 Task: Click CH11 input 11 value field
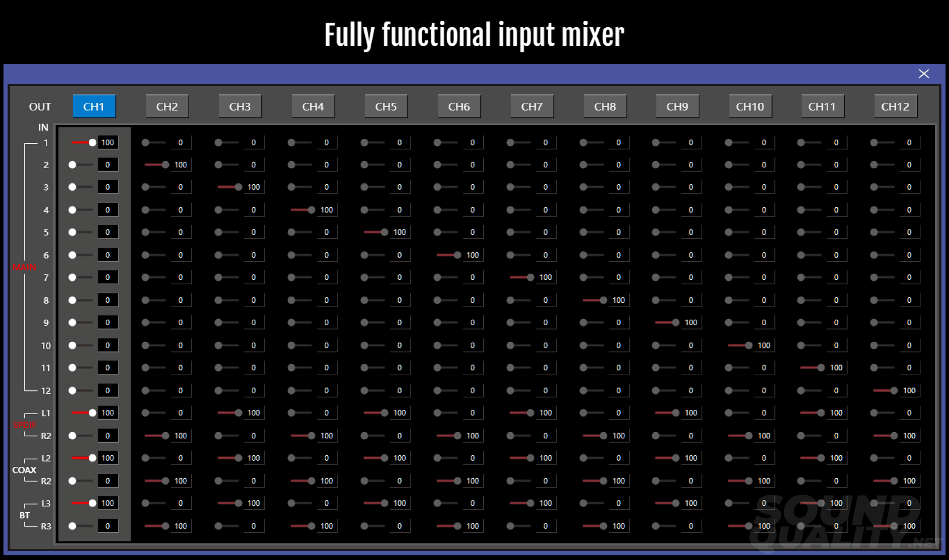836,367
